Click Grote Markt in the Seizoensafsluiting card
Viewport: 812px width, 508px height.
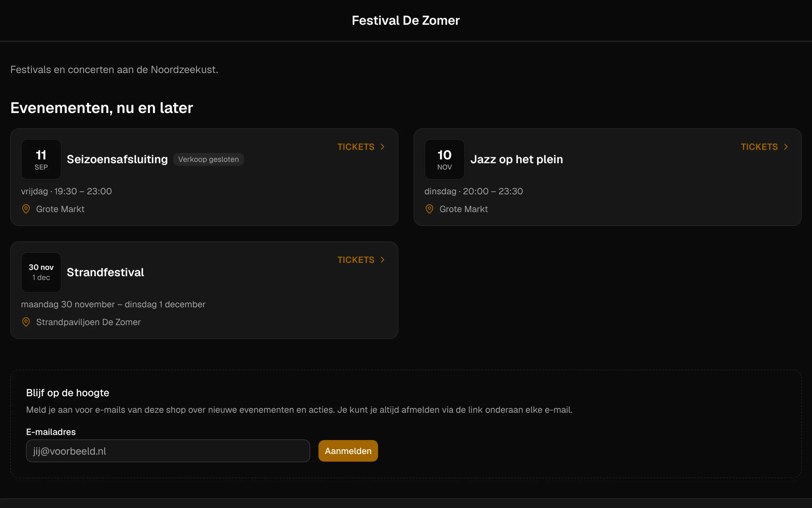pos(60,209)
